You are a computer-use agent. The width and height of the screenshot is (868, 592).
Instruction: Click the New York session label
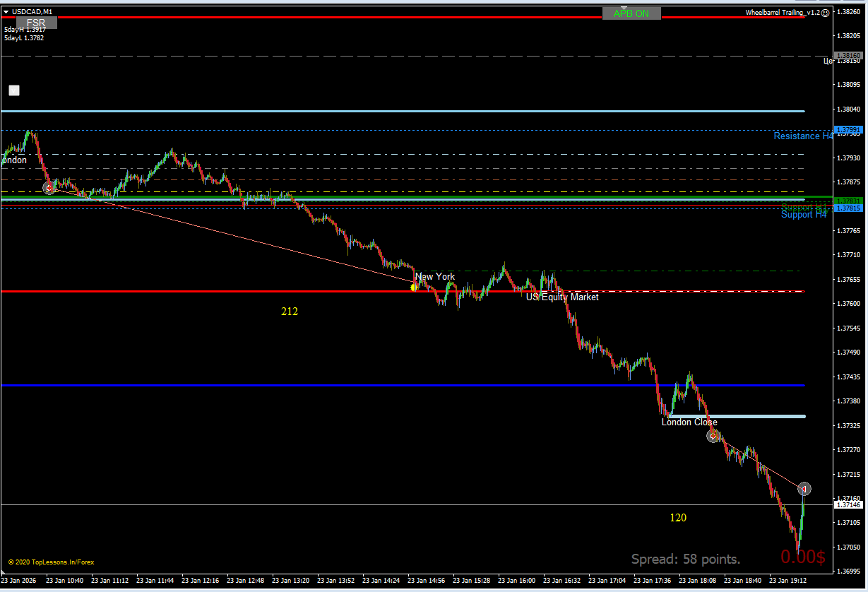point(435,276)
